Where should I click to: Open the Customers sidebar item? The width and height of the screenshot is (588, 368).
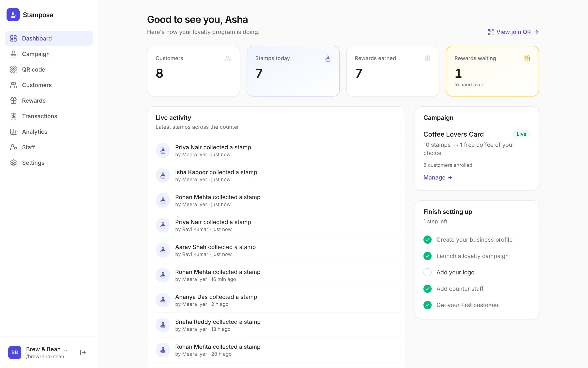pyautogui.click(x=49, y=85)
